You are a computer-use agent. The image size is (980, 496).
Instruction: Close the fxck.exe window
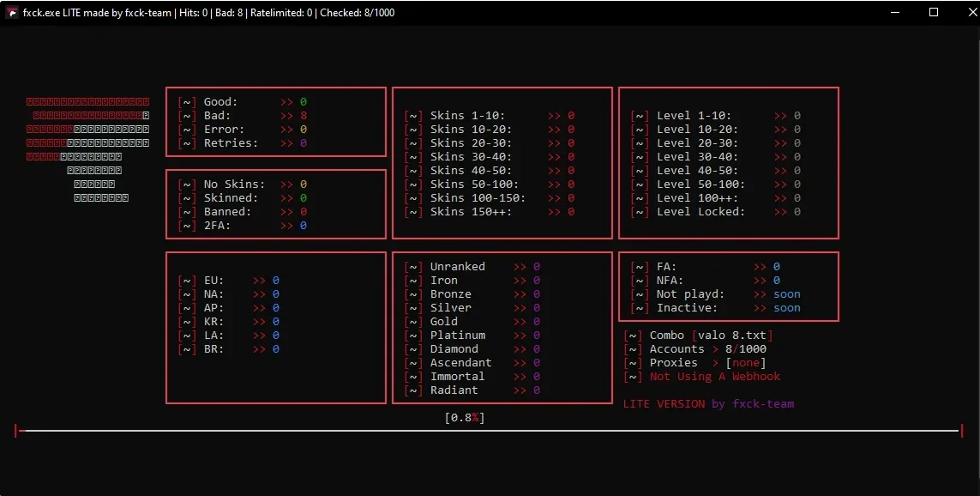tap(971, 13)
